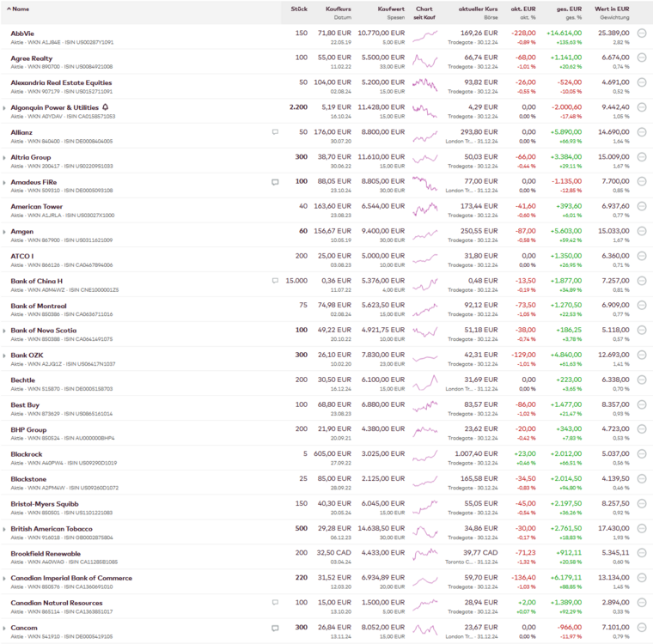This screenshot has width=653, height=644.
Task: Expand the Algonquin Power & Utilities position arrow
Action: click(4, 108)
